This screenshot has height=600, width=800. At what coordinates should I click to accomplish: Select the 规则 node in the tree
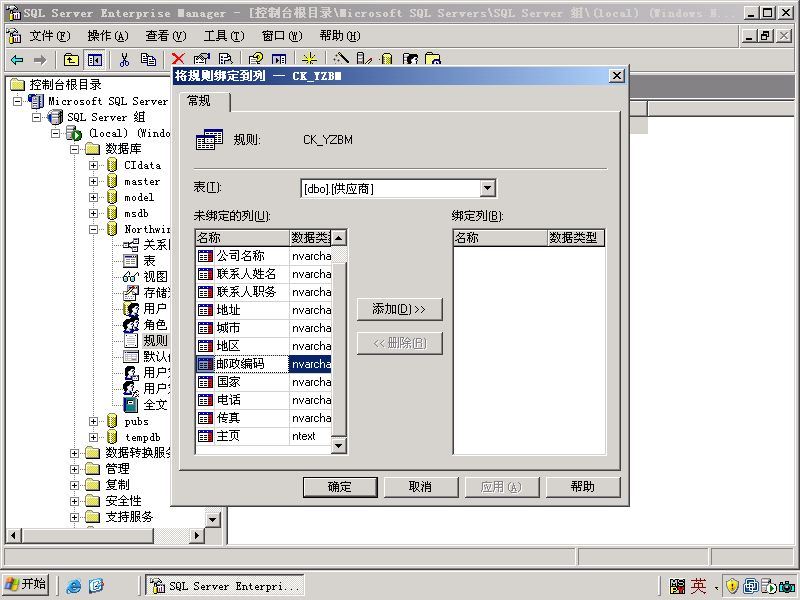pos(155,340)
